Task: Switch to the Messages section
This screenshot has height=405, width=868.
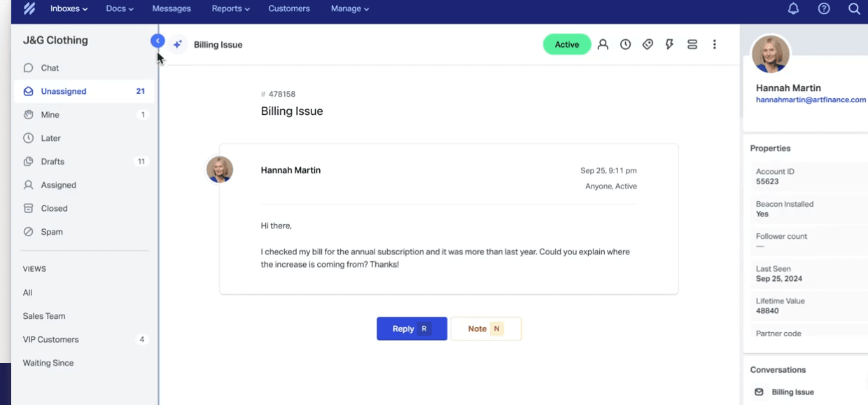Action: pos(171,8)
